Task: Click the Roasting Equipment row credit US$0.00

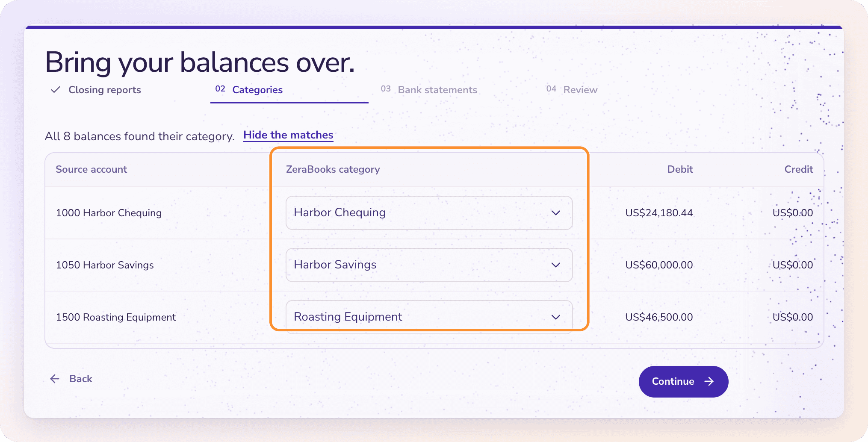Action: (x=793, y=317)
